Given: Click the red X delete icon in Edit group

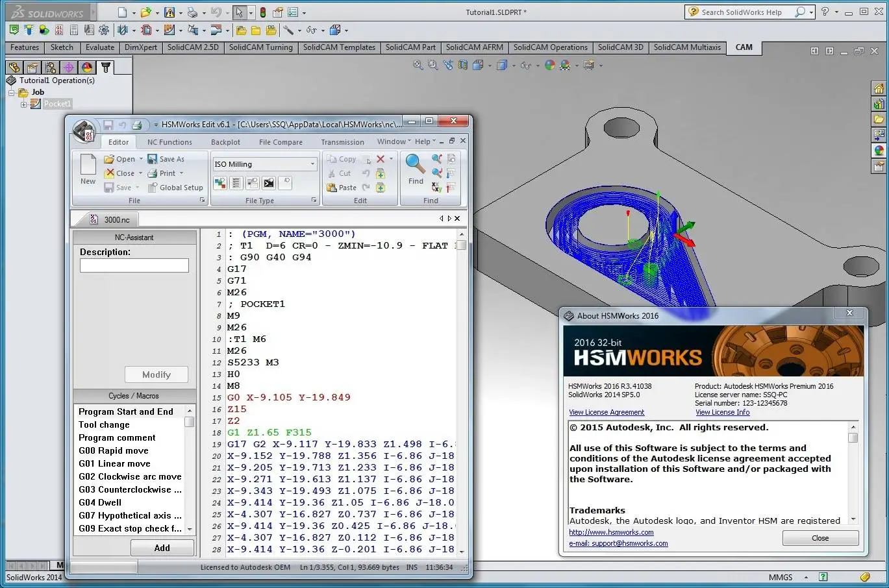Looking at the screenshot, I should click(x=381, y=159).
